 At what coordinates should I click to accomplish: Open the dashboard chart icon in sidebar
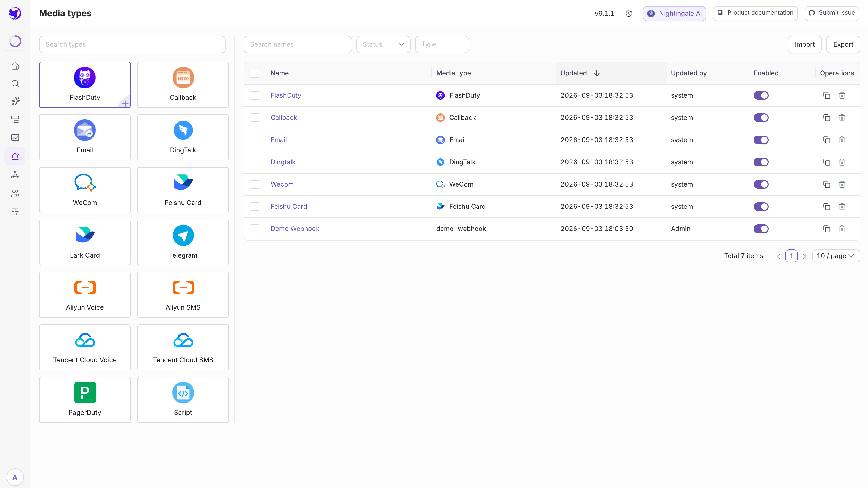click(x=15, y=137)
